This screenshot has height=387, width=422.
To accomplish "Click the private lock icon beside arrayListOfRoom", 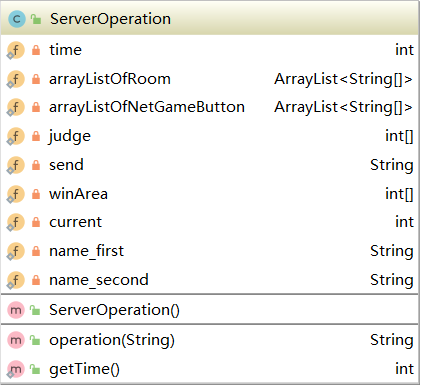I will click(x=36, y=79).
